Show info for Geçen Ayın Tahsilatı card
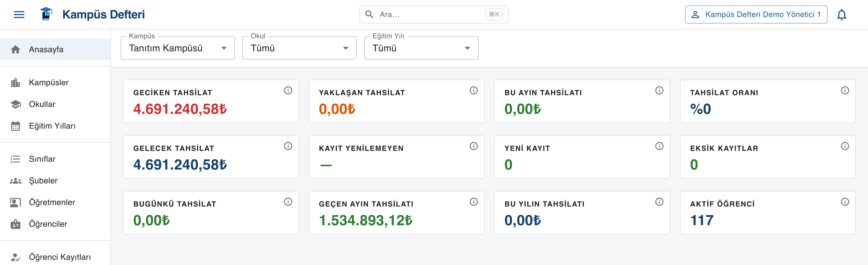This screenshot has height=265, width=868. click(474, 202)
